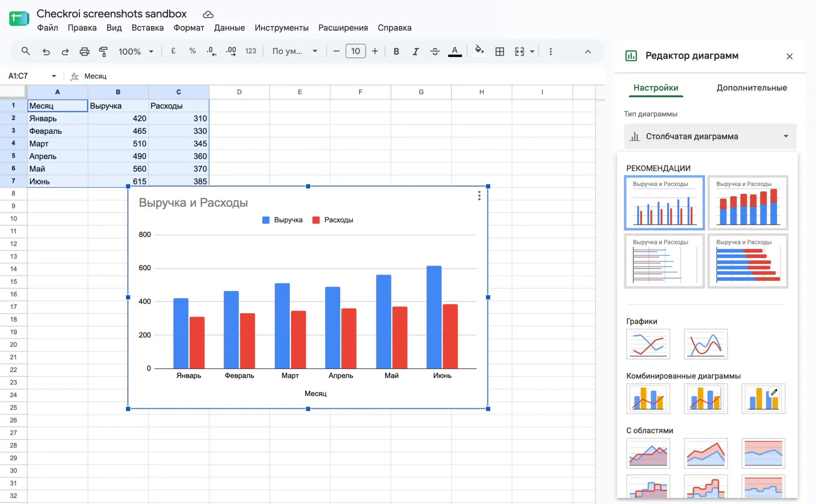Open the Файл menu
Screen dimensions: 816x504
tap(48, 28)
